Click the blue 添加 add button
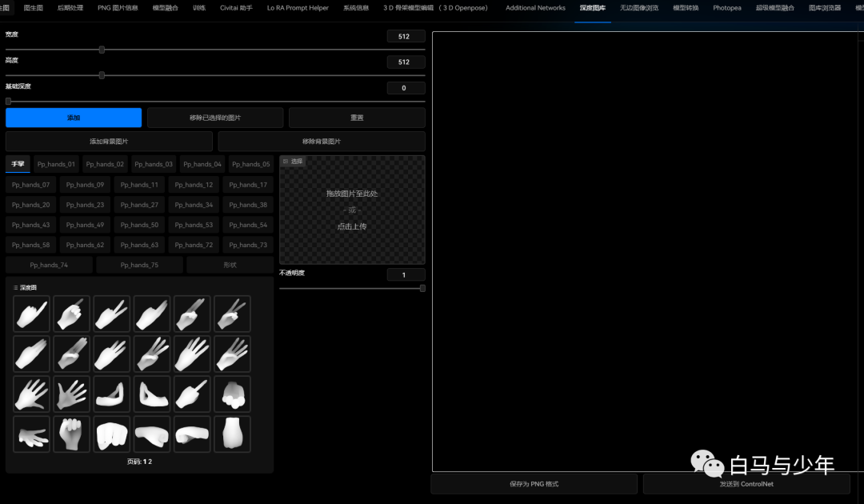864x504 pixels. 74,117
